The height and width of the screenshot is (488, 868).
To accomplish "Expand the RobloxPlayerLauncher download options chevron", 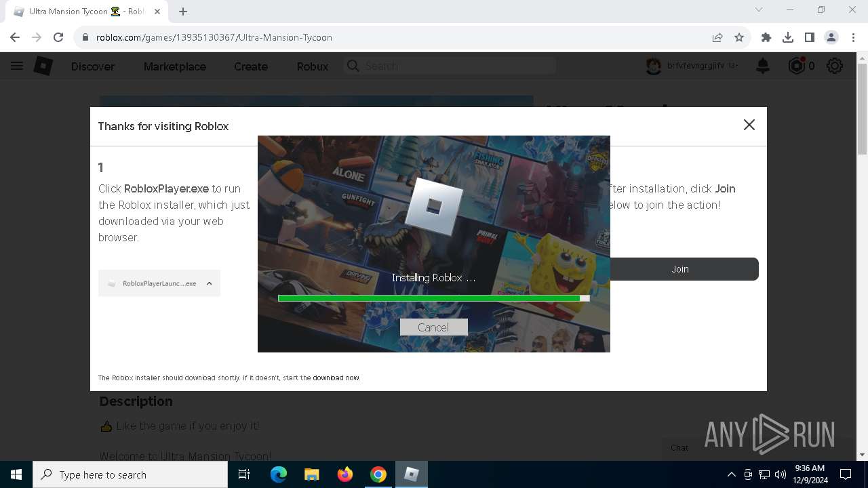I will point(210,283).
